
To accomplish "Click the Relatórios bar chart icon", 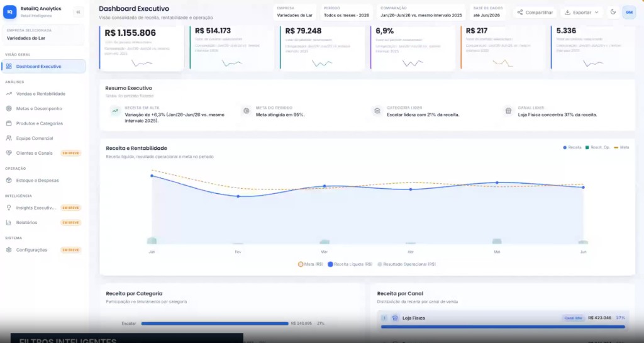I will [9, 222].
